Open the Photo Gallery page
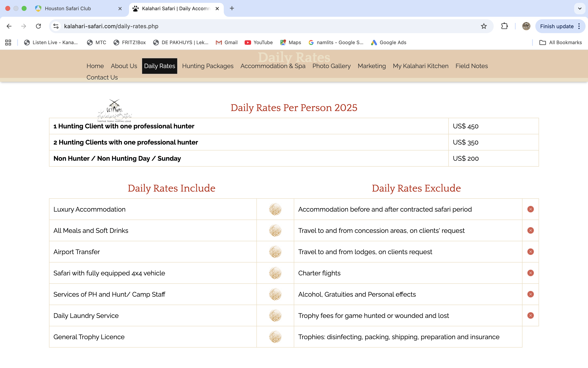Screen dimensions: 588x368 coord(331,66)
